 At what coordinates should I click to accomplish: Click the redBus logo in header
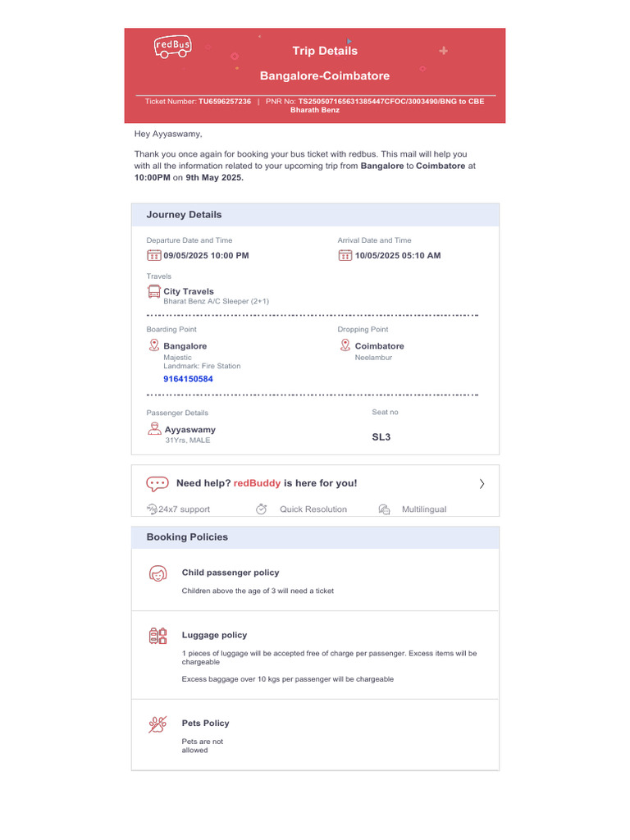point(172,47)
